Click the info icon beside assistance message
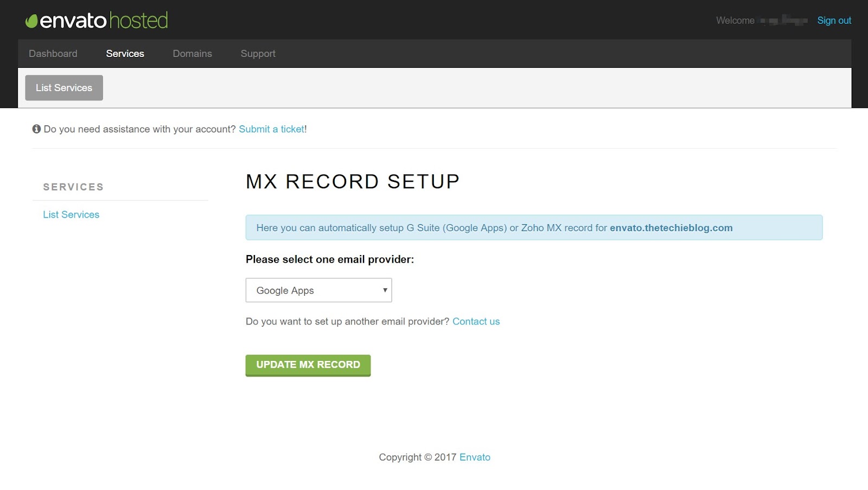868x490 pixels. pyautogui.click(x=36, y=129)
